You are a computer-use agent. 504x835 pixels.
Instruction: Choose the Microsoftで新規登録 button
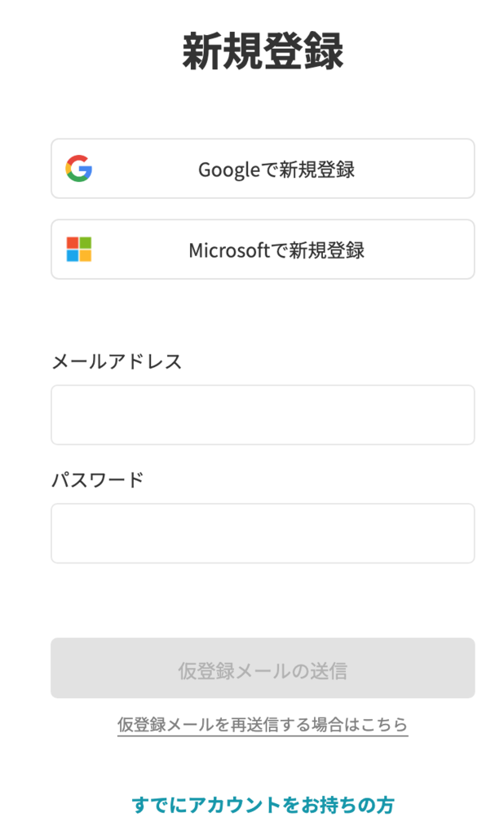[263, 250]
